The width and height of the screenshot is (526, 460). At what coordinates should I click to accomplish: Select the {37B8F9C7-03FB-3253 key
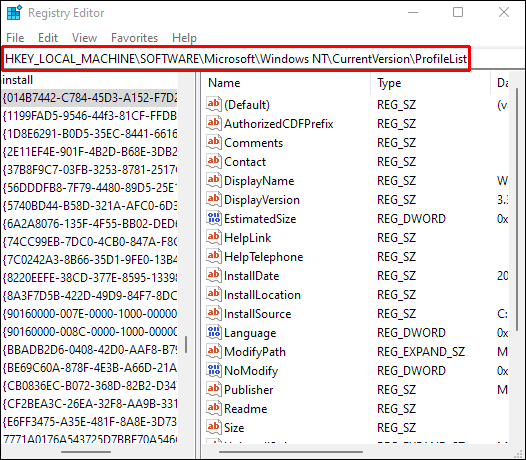coord(89,170)
